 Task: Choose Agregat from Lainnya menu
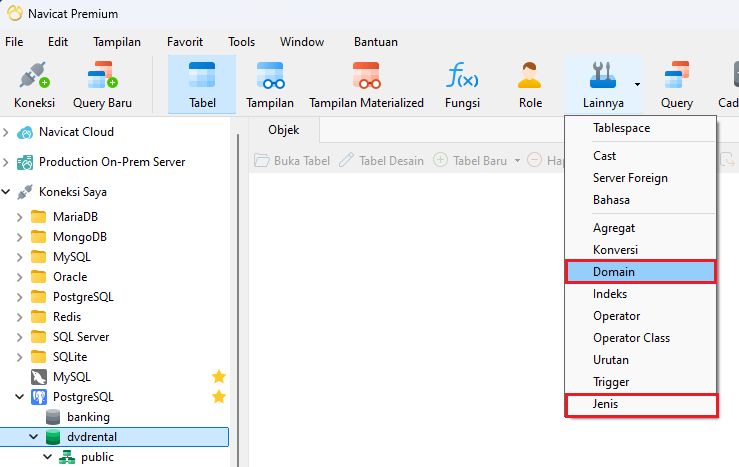pyautogui.click(x=641, y=228)
